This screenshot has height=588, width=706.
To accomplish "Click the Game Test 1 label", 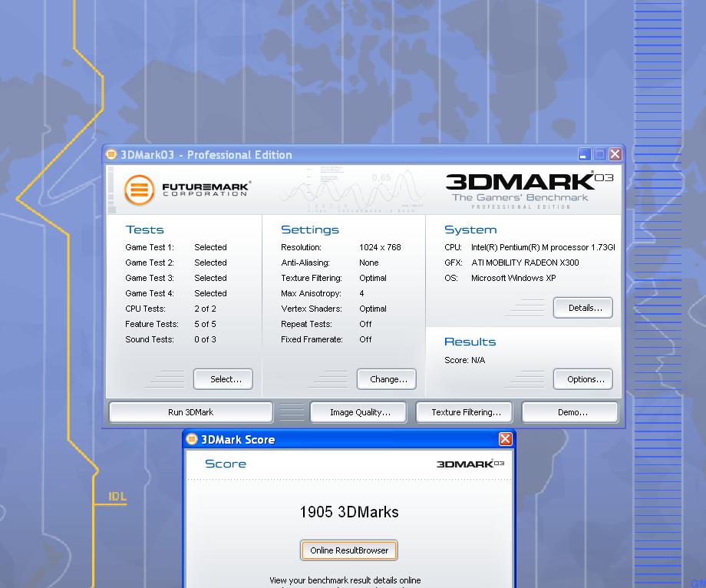I will [150, 247].
